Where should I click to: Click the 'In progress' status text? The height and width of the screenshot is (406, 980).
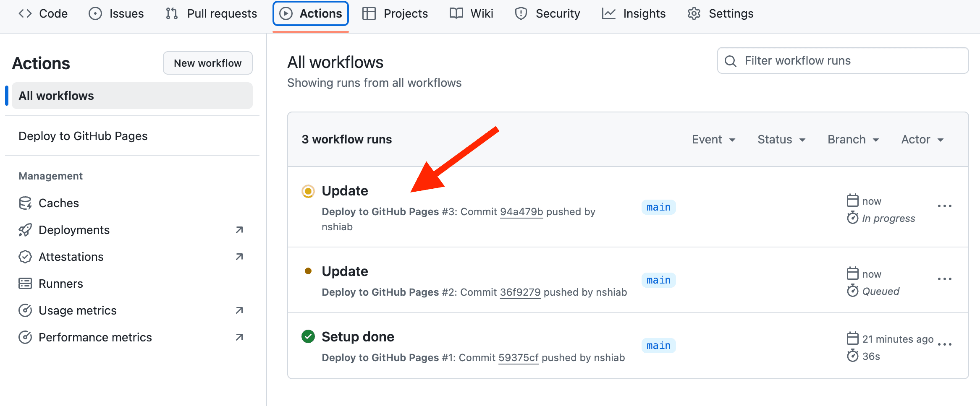(888, 219)
